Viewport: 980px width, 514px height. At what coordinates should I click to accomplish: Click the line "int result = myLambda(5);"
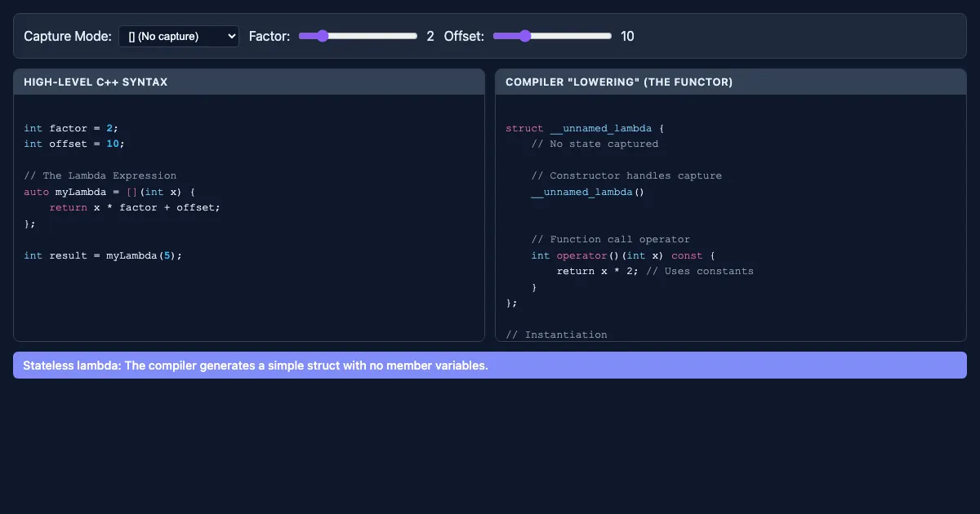103,255
